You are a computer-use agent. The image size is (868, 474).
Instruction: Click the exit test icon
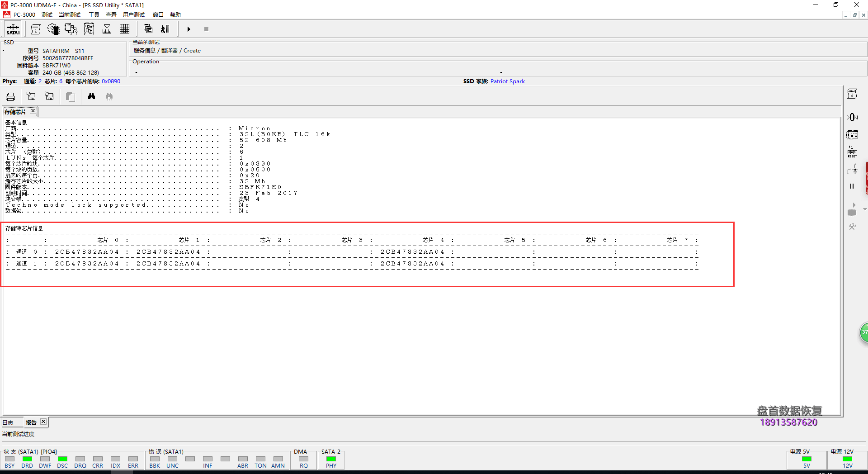tap(165, 29)
